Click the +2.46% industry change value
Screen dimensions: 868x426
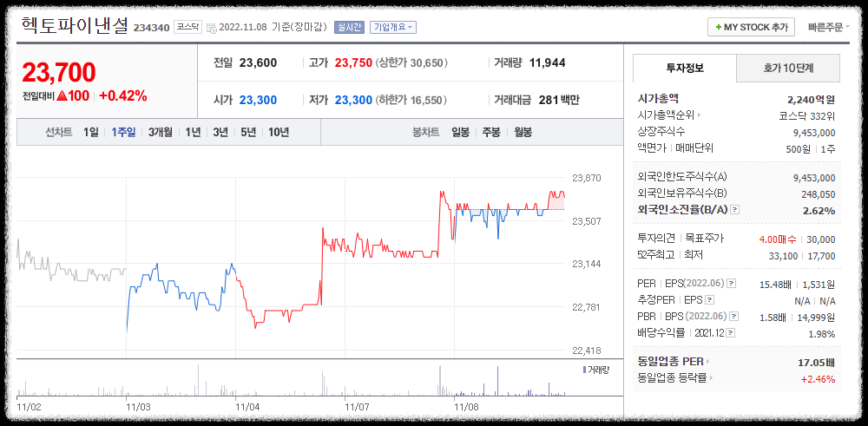pos(818,379)
